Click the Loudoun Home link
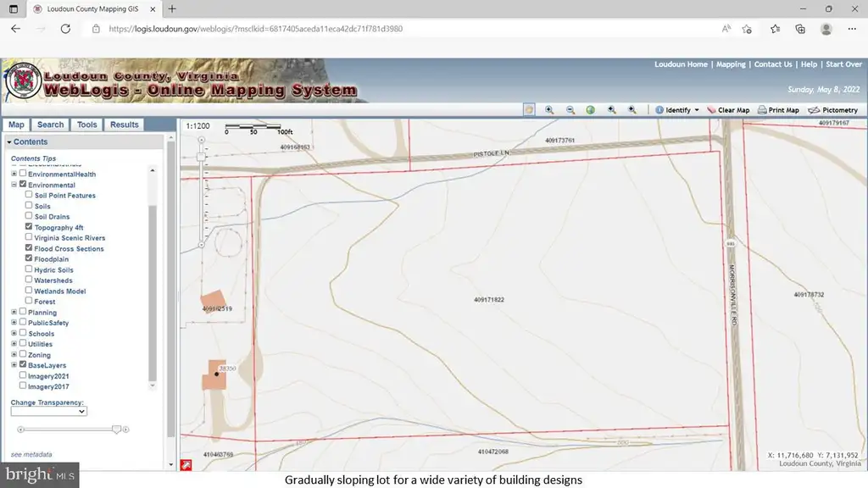The width and height of the screenshot is (868, 488). coord(681,64)
